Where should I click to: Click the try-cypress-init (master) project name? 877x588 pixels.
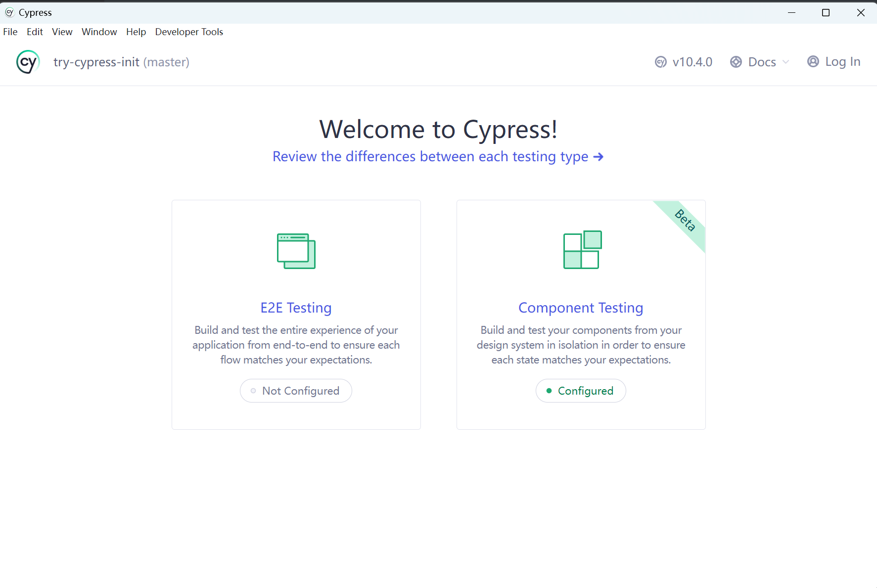[121, 62]
